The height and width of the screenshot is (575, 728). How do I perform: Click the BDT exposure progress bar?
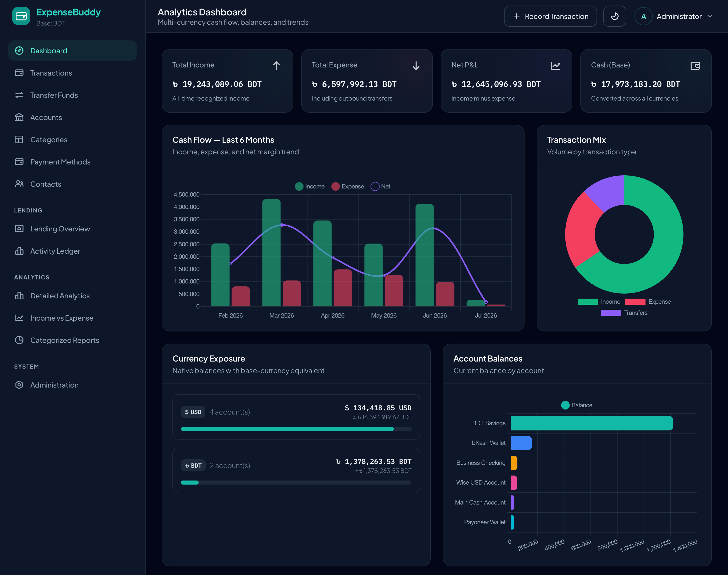click(x=296, y=483)
